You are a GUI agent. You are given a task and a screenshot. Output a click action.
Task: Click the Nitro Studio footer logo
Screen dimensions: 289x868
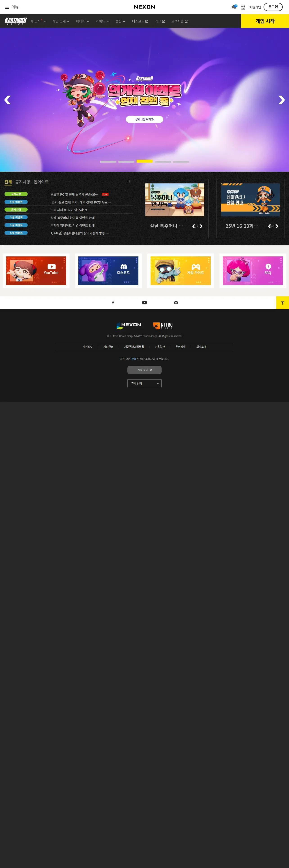pyautogui.click(x=163, y=325)
